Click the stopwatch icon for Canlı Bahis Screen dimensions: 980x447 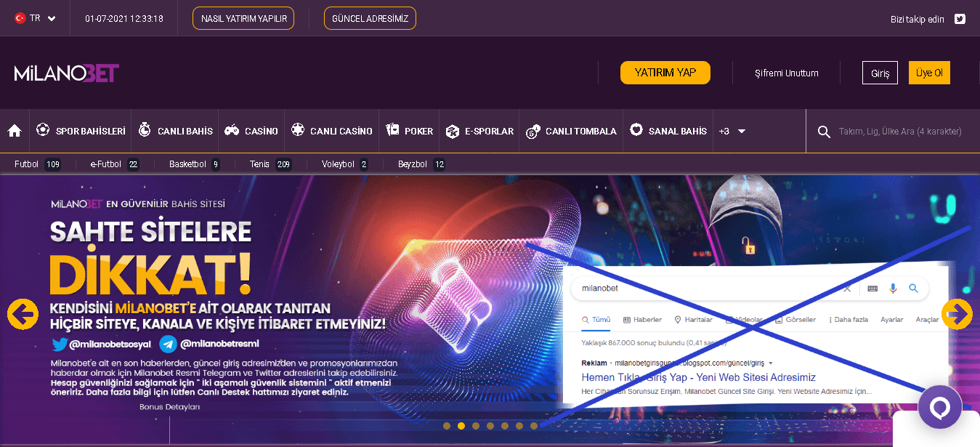coord(145,131)
